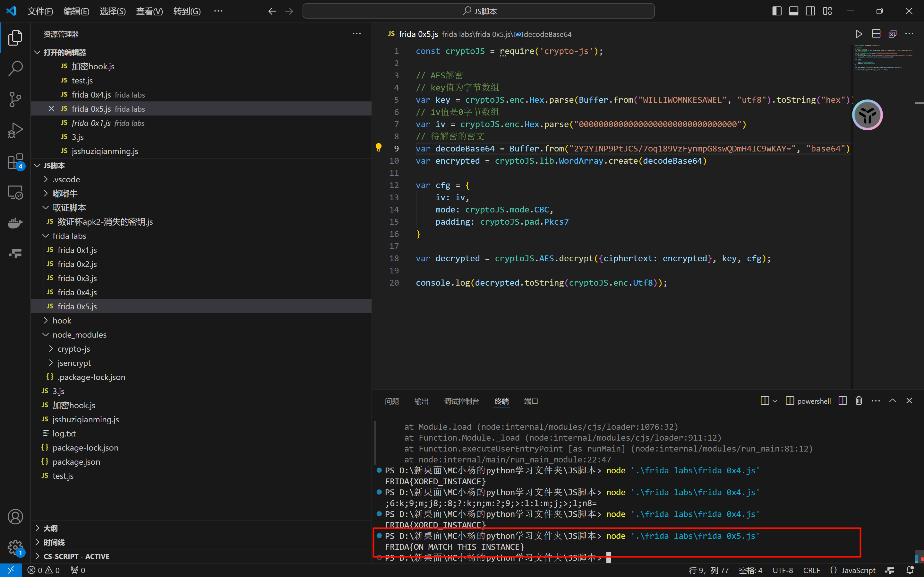Click the JavaScript language mode in status bar

(x=858, y=570)
